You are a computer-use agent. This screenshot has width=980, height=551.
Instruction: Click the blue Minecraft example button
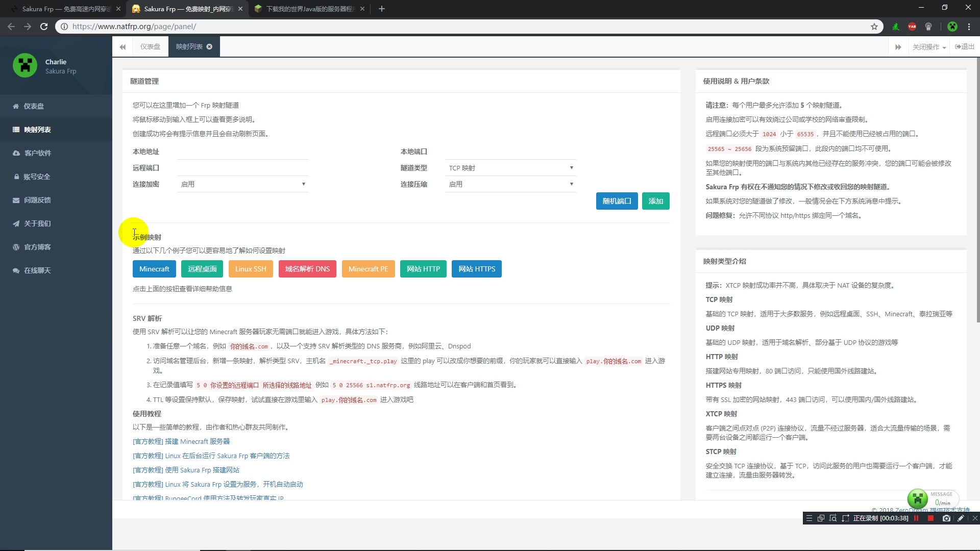(154, 269)
